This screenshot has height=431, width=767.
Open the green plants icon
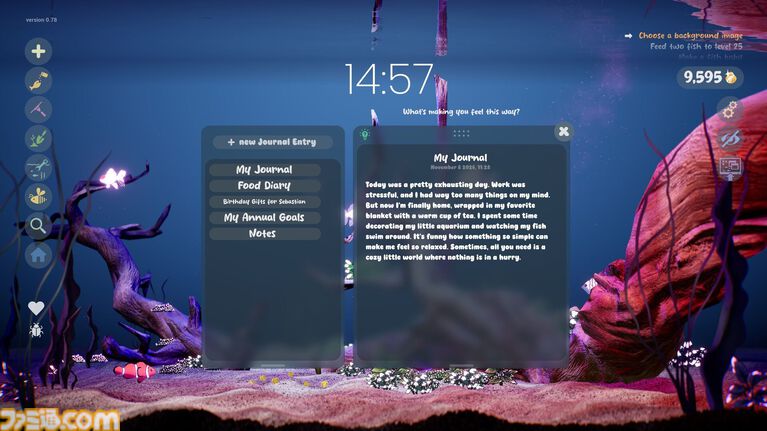(x=38, y=138)
